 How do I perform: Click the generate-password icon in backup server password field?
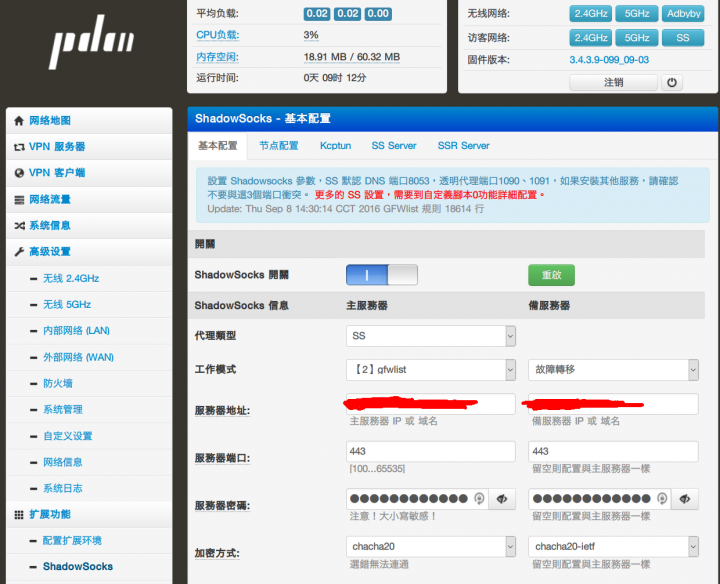click(662, 499)
